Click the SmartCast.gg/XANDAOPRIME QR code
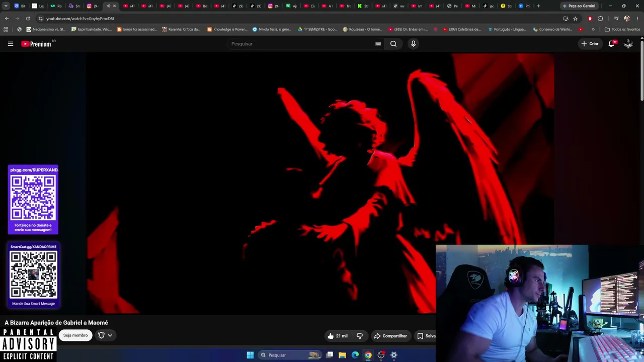This screenshot has width=644, height=362. click(33, 275)
